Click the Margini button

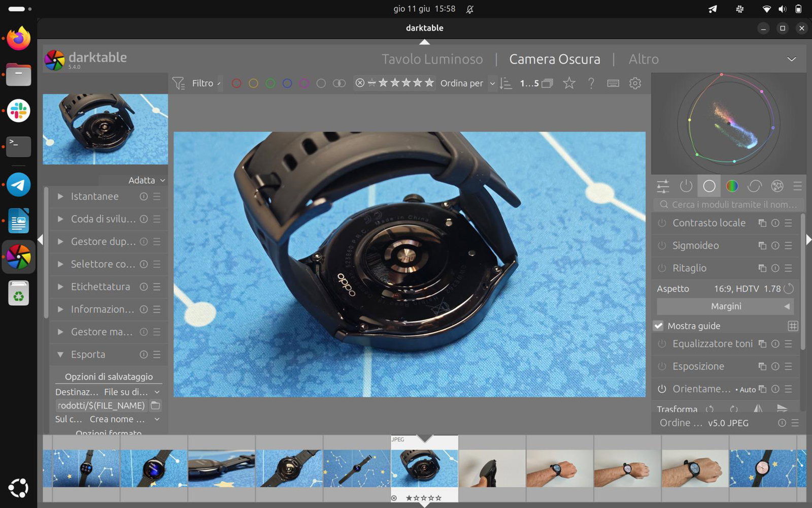pyautogui.click(x=725, y=306)
